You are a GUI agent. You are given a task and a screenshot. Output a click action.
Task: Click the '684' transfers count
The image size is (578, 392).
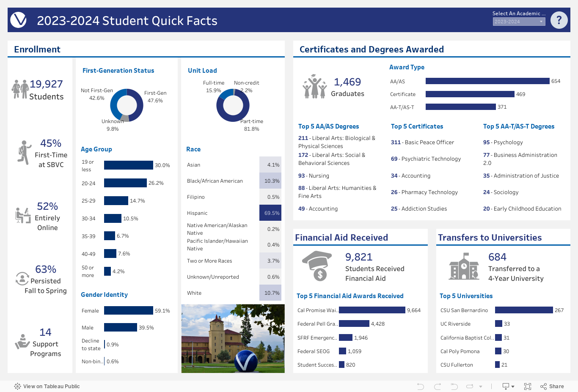(497, 257)
